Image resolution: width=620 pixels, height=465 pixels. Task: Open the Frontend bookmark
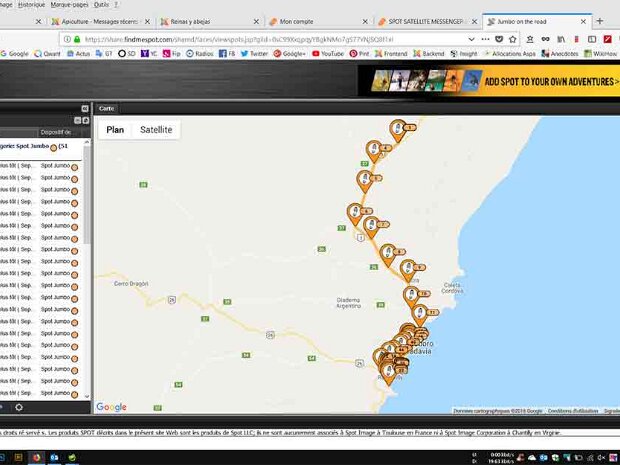tap(391, 53)
